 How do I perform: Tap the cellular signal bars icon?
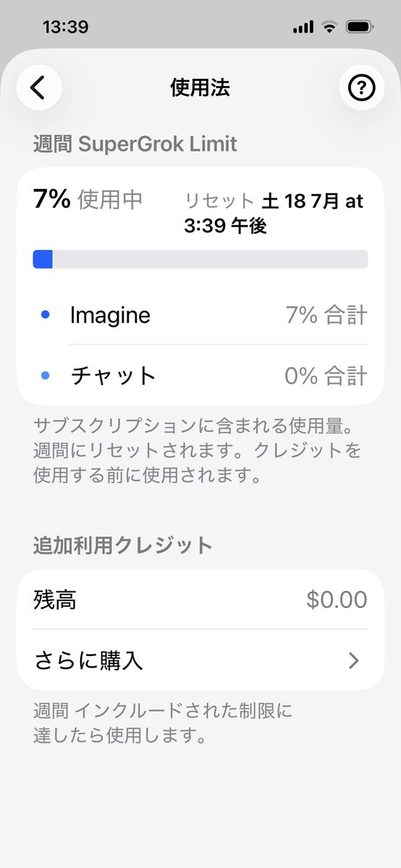click(303, 27)
